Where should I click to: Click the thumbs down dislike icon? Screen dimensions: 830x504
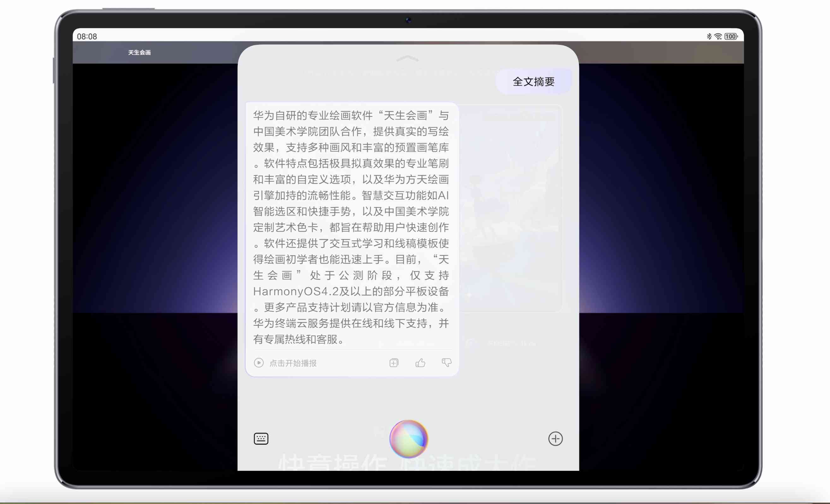(447, 362)
